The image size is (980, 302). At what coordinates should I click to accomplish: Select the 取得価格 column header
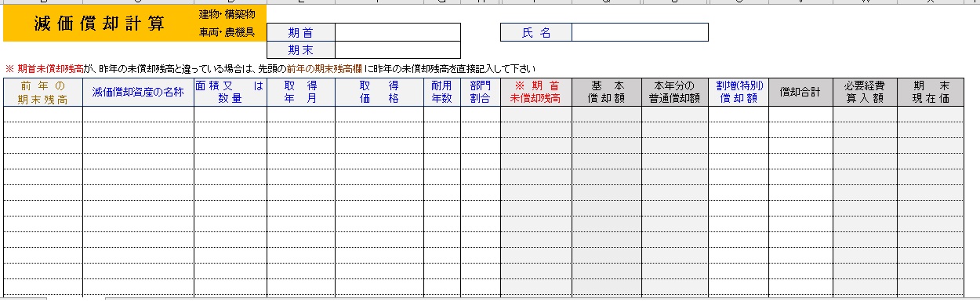click(379, 92)
